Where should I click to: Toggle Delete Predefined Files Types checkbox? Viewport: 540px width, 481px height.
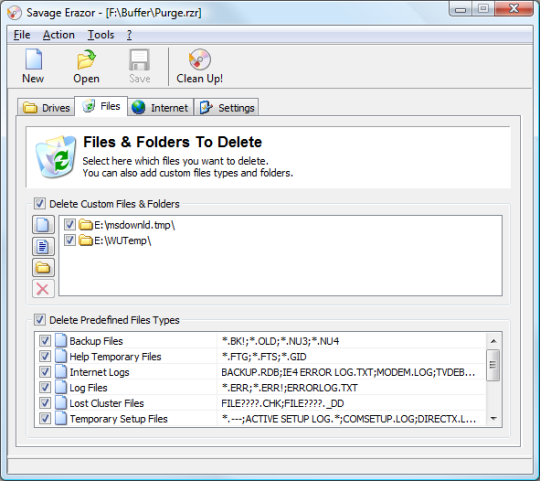coord(40,320)
